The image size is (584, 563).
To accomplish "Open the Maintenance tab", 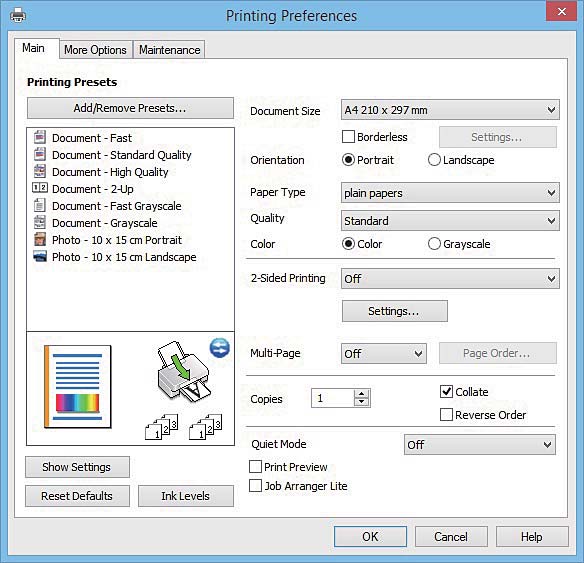I will (x=169, y=50).
